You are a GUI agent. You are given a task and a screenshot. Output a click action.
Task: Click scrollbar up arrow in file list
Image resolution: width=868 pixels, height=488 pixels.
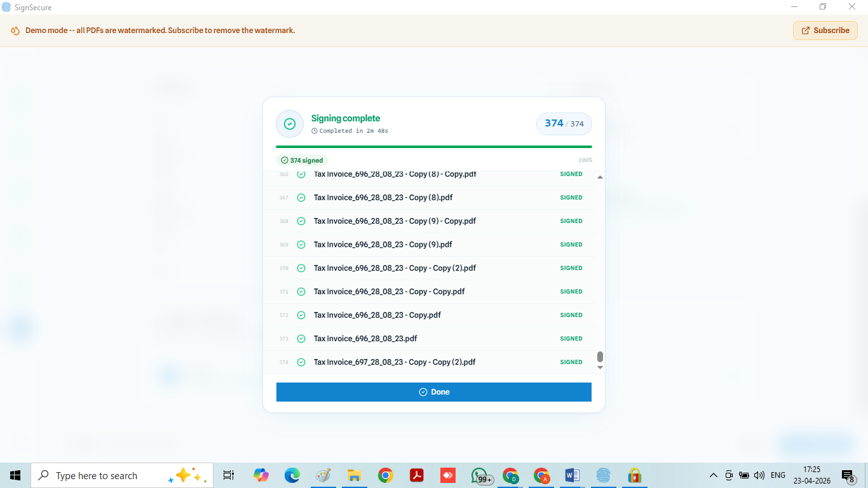pyautogui.click(x=600, y=177)
